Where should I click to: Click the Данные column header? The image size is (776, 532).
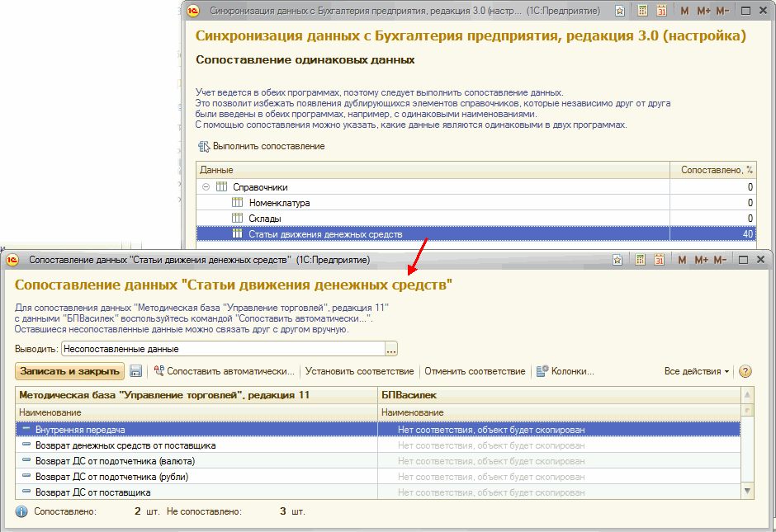(x=433, y=170)
